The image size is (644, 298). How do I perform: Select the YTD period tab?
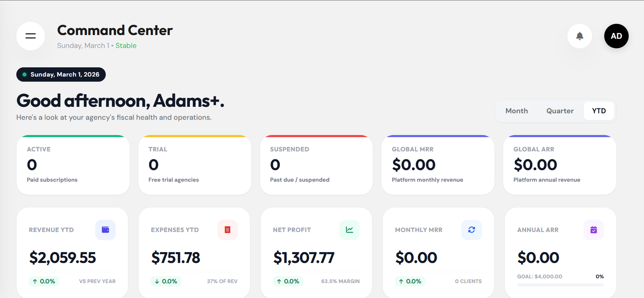point(599,111)
